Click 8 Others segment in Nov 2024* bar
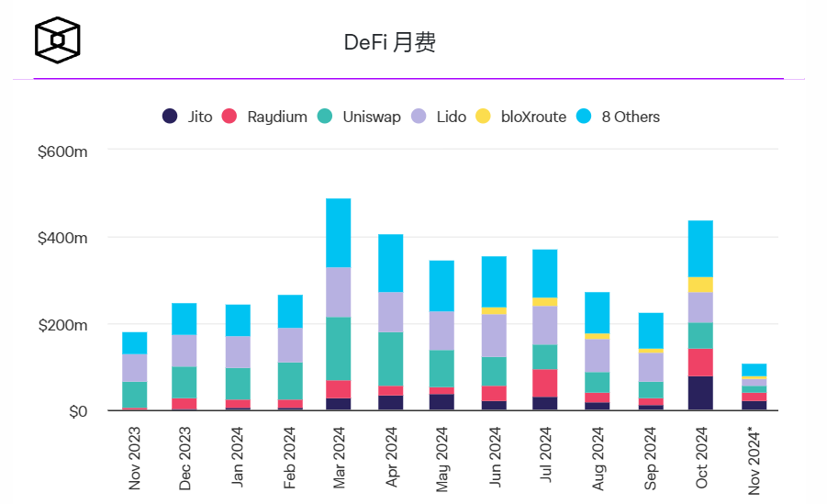Screen dimensions: 827x504 pyautogui.click(x=754, y=370)
